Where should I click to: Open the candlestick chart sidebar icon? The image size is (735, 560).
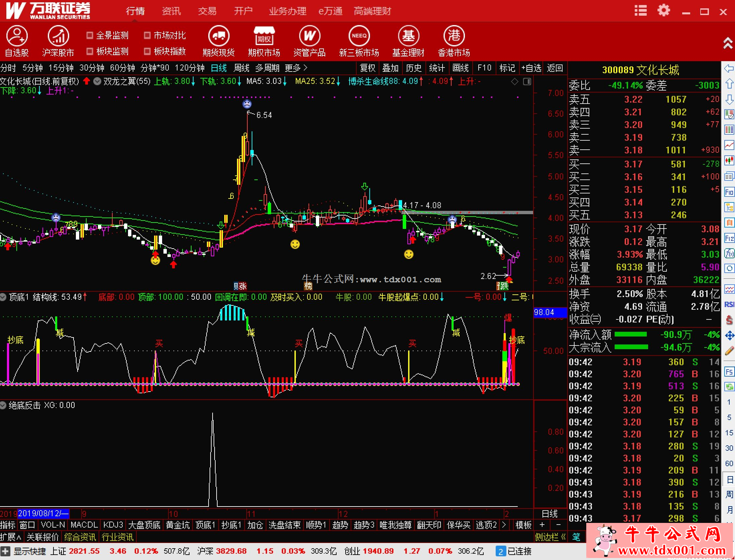[x=729, y=160]
